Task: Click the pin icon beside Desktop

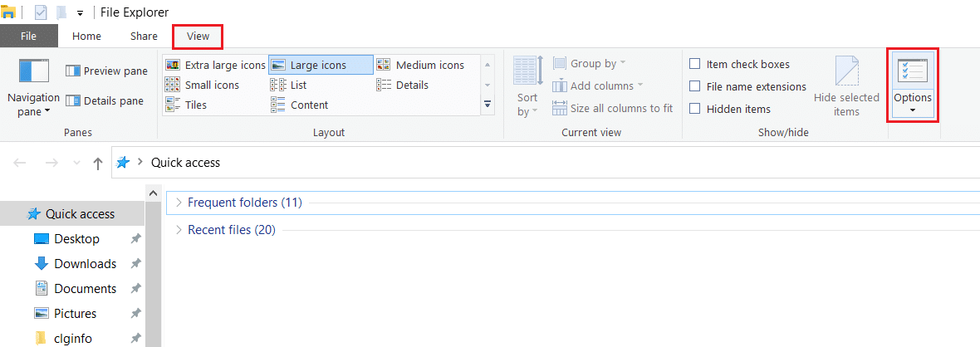Action: click(135, 239)
